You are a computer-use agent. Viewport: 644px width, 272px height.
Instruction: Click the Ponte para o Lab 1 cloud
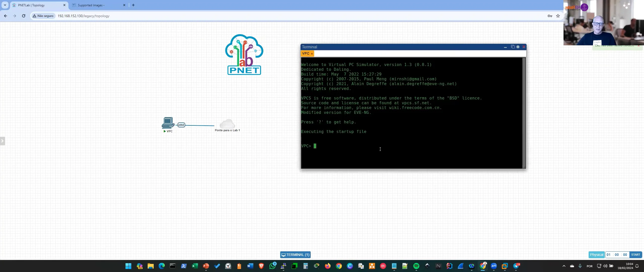click(227, 124)
